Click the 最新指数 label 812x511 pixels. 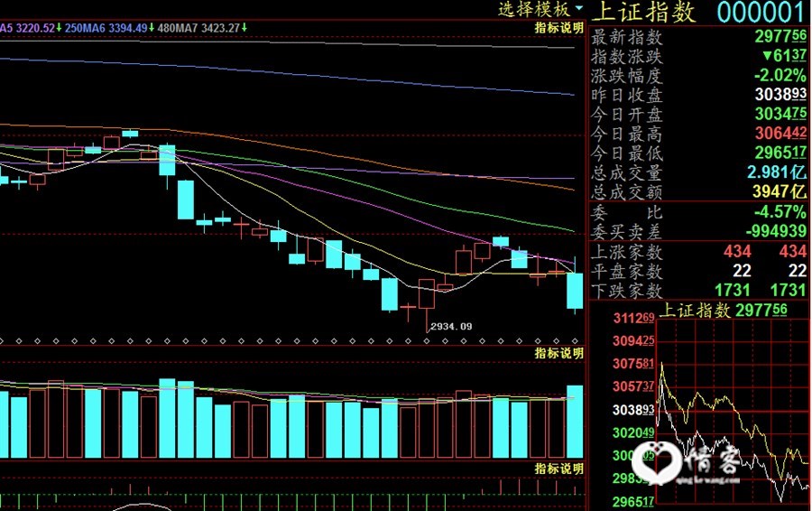627,37
